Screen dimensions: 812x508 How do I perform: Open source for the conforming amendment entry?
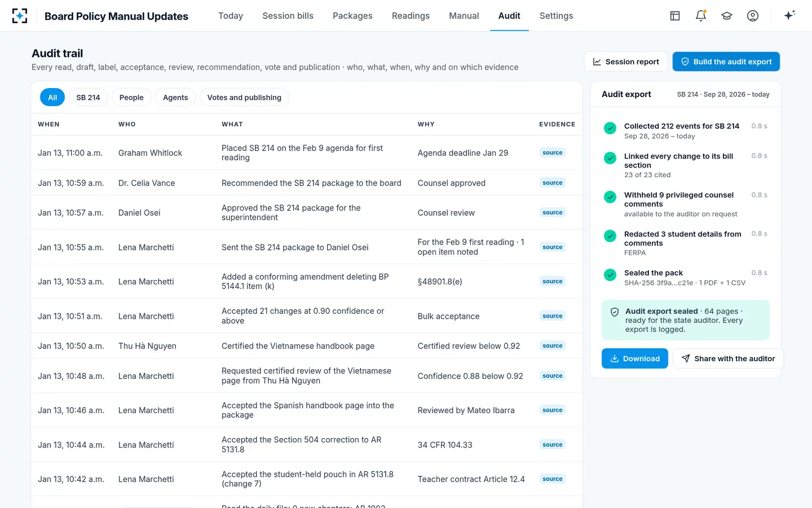[x=553, y=282]
